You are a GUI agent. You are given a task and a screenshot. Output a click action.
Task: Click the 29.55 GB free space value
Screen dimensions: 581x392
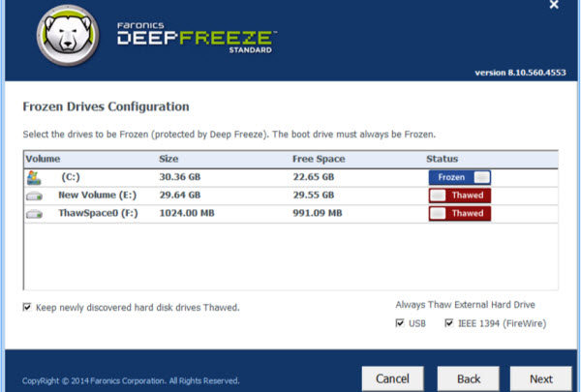click(314, 196)
